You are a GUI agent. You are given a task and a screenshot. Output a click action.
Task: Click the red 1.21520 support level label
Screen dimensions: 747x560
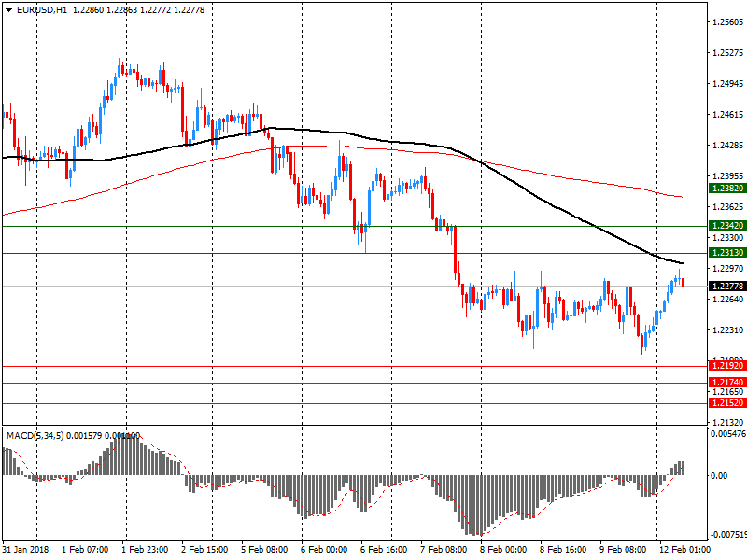click(726, 403)
